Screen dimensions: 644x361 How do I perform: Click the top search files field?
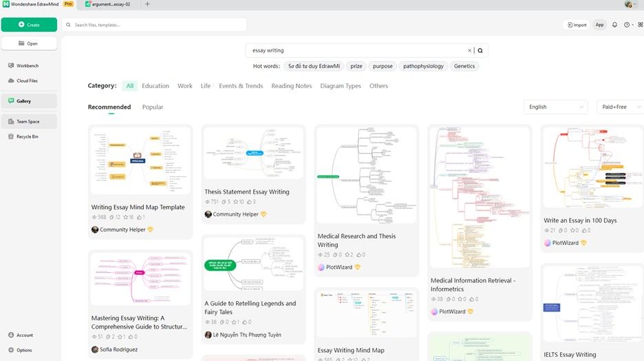click(x=154, y=25)
